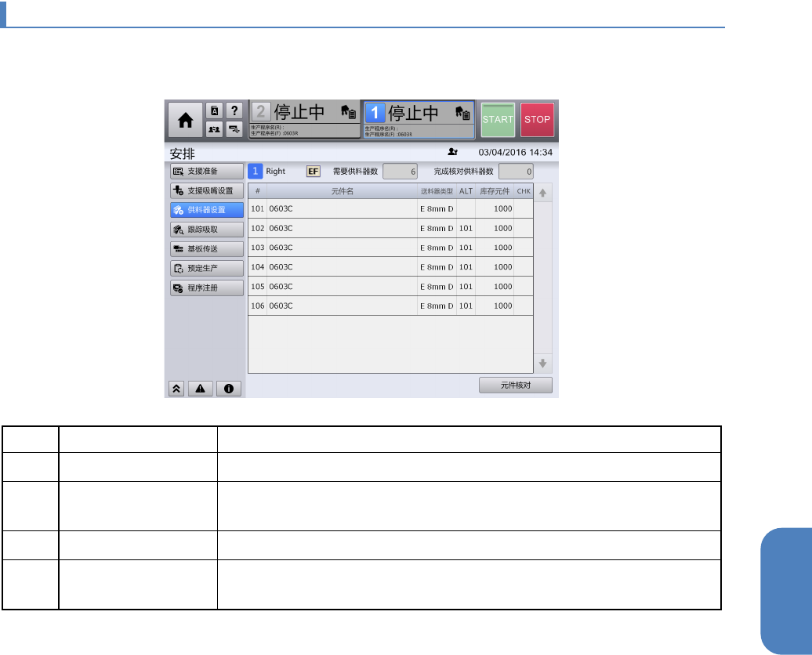Click the ALT column header

pos(466,191)
